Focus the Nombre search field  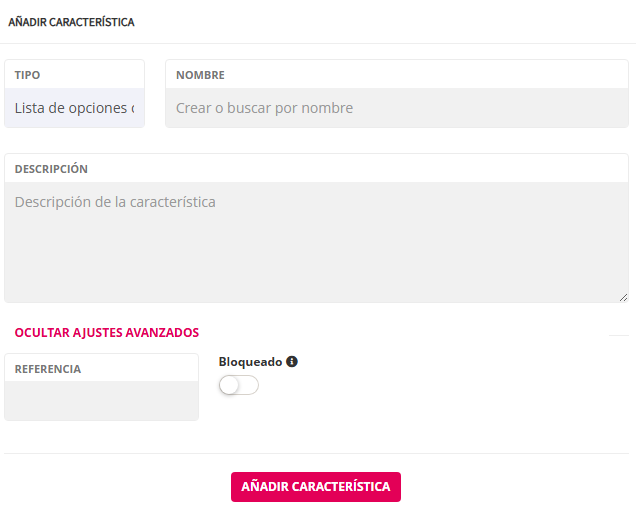coord(396,108)
